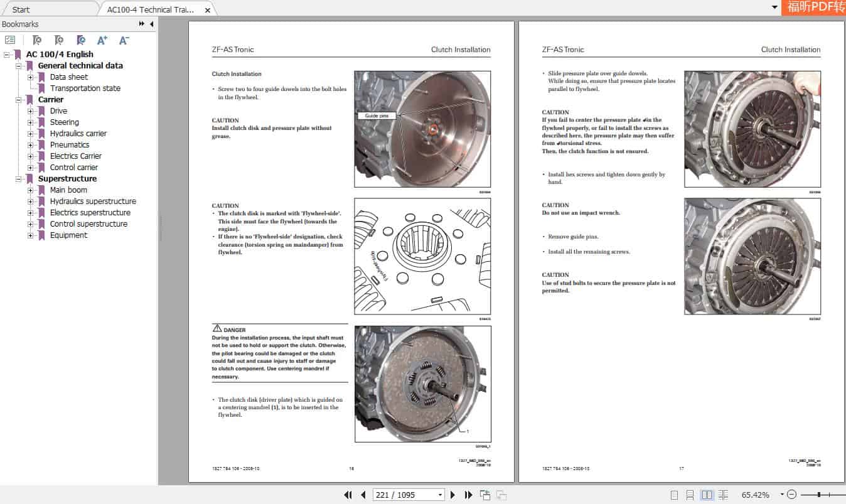Image resolution: width=846 pixels, height=504 pixels.
Task: Click the Decrease text size (A-) icon
Action: point(124,40)
